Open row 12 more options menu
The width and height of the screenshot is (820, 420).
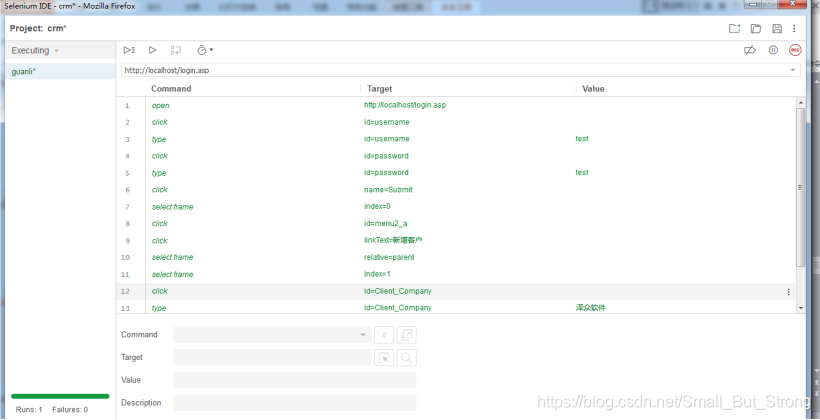point(789,292)
